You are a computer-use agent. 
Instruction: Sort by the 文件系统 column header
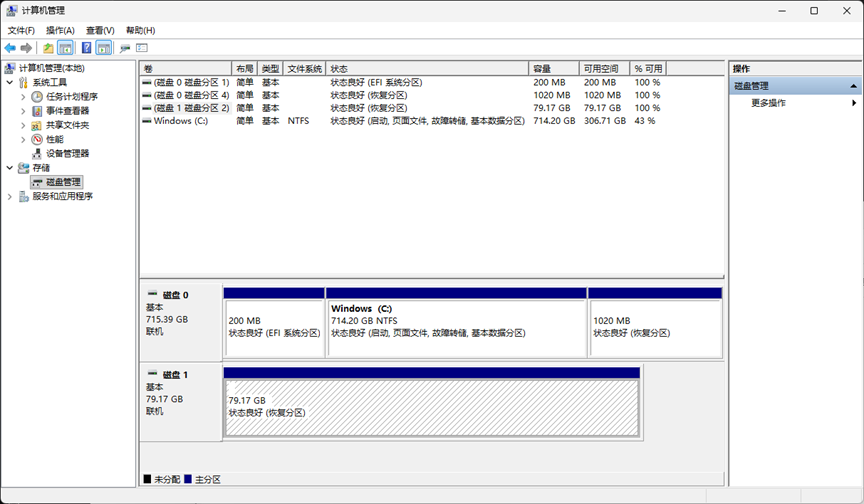(304, 69)
